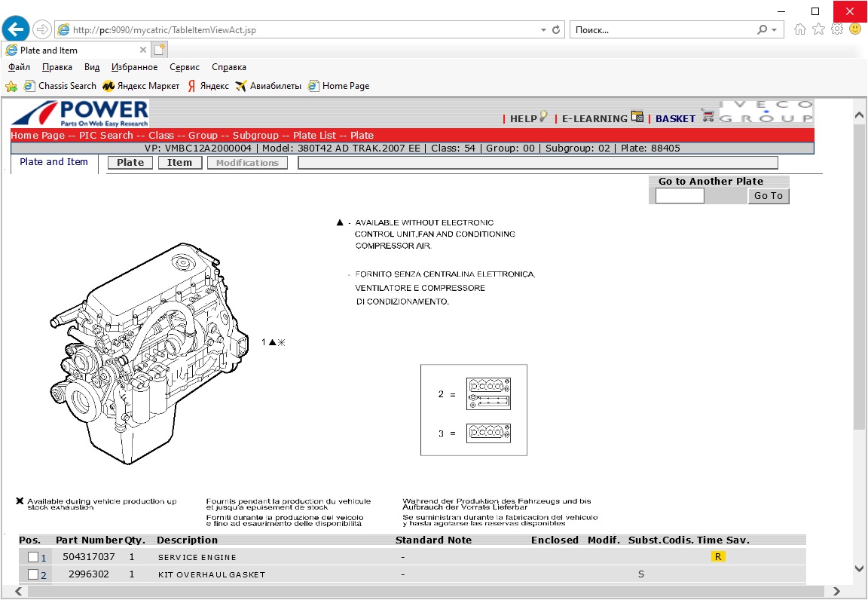
Task: Click the POWER Parts On Web logo
Action: tap(81, 114)
